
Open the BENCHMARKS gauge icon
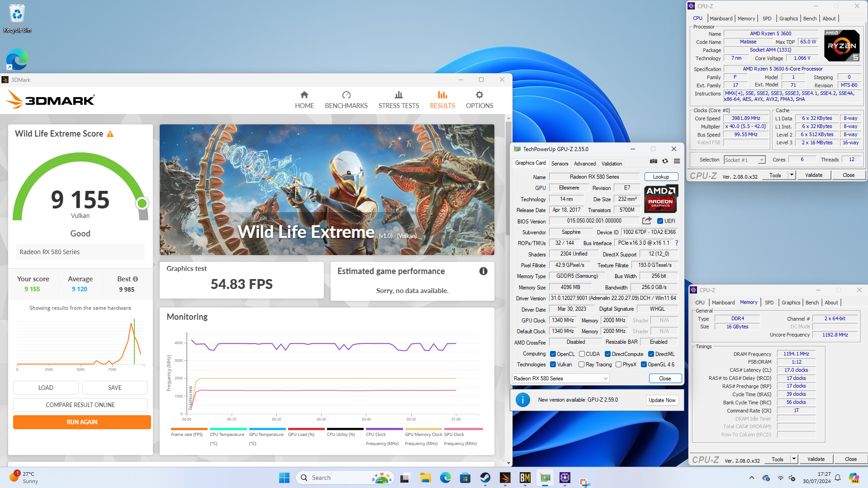coord(346,95)
